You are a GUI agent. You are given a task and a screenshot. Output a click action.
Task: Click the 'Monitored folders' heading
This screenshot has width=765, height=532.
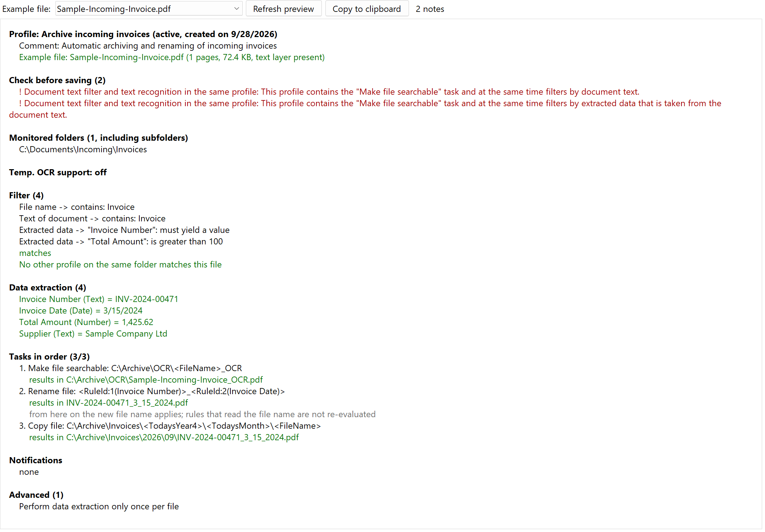(x=98, y=138)
